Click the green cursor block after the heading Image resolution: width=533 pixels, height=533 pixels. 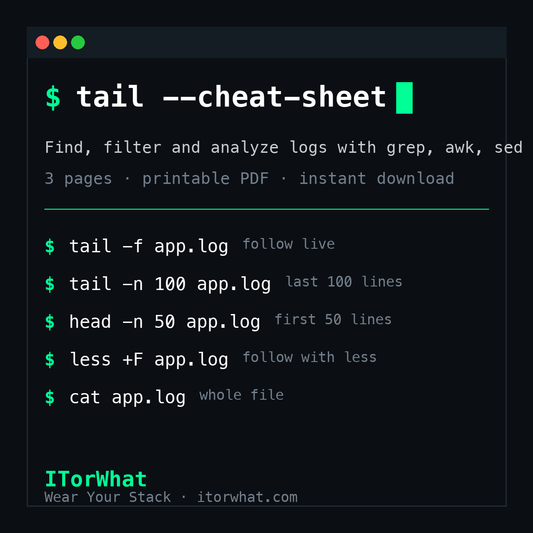coord(405,98)
